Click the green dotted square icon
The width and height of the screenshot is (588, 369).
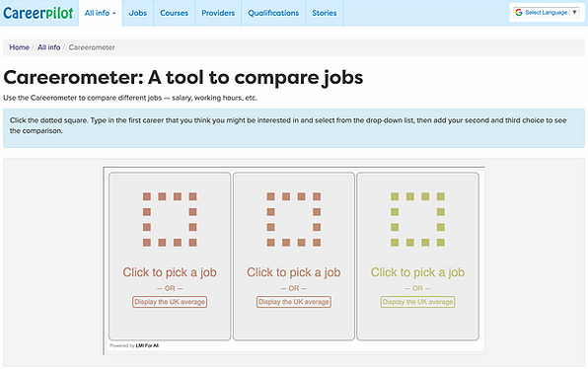(x=417, y=219)
